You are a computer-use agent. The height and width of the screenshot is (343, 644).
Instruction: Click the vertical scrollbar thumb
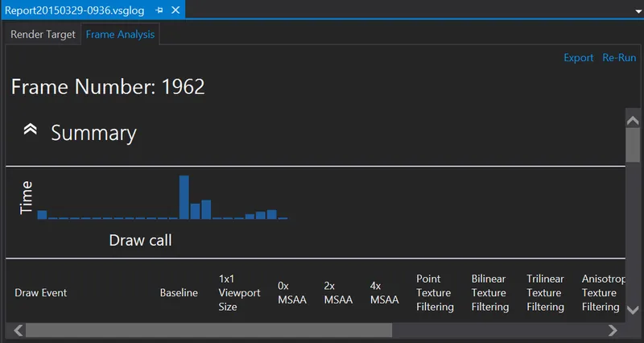point(633,145)
